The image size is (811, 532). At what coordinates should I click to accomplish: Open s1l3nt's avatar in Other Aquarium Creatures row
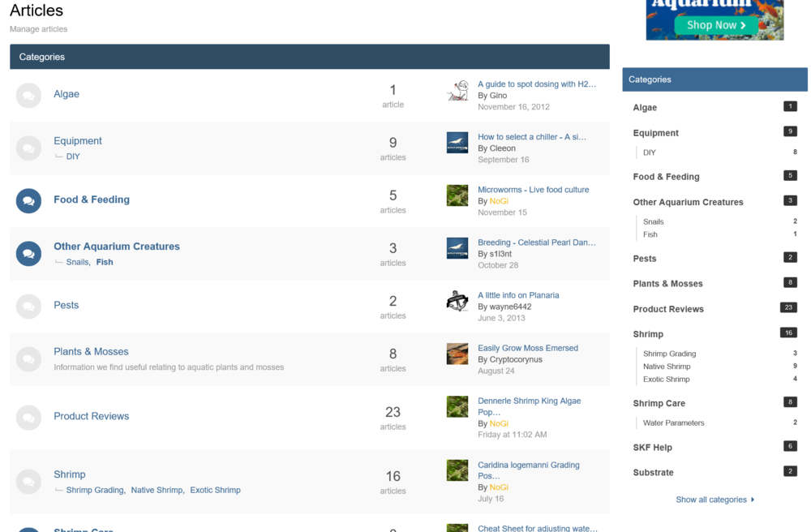tap(457, 248)
